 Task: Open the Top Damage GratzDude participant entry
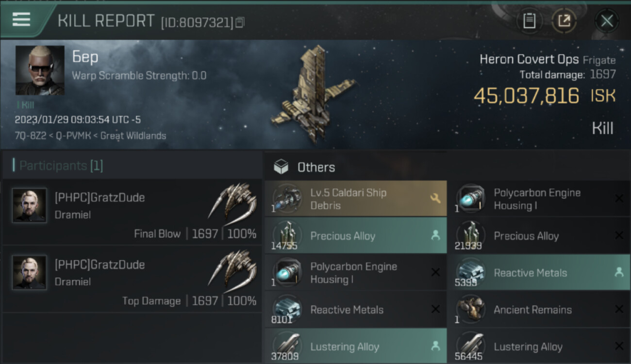(x=132, y=279)
